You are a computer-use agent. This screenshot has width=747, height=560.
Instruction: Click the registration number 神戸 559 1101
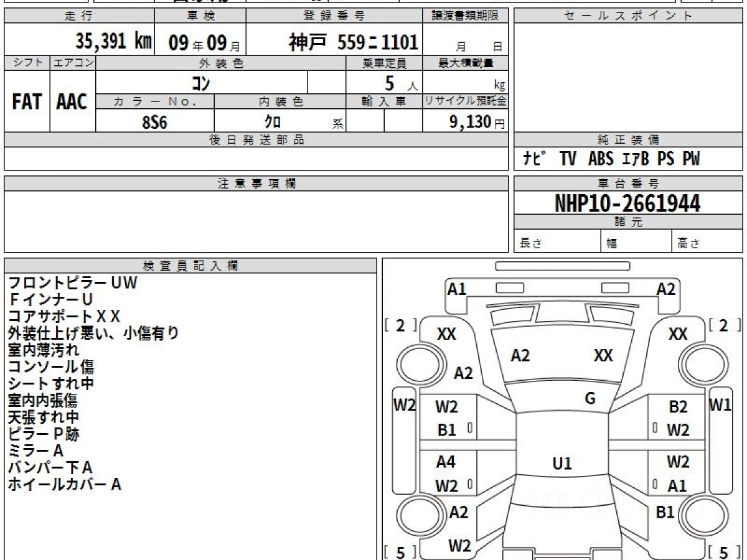pyautogui.click(x=353, y=42)
